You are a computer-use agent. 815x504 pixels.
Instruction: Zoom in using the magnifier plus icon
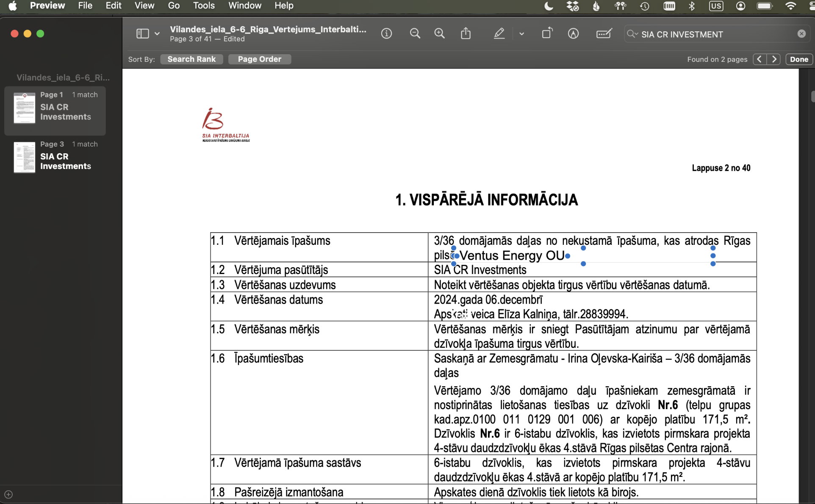440,34
